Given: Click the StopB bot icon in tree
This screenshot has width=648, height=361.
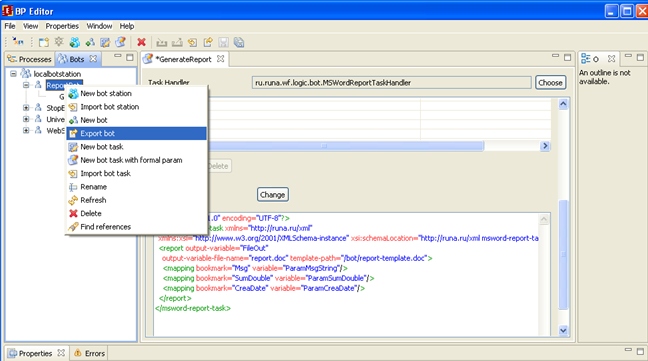Looking at the screenshot, I should pyautogui.click(x=38, y=107).
